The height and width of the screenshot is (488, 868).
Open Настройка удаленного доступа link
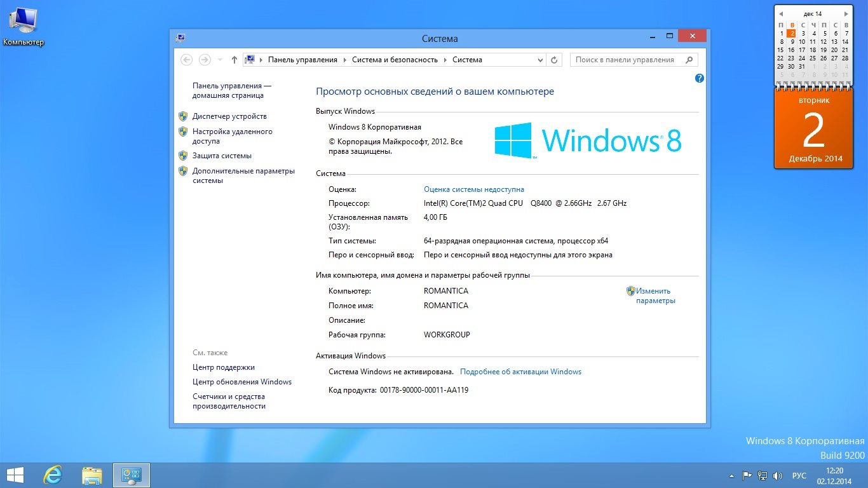point(232,137)
